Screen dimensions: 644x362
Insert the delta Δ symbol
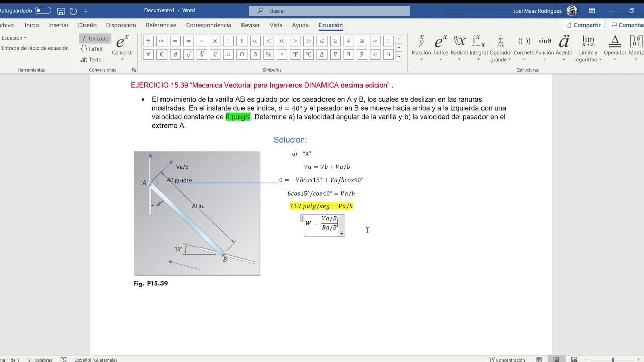[x=322, y=54]
